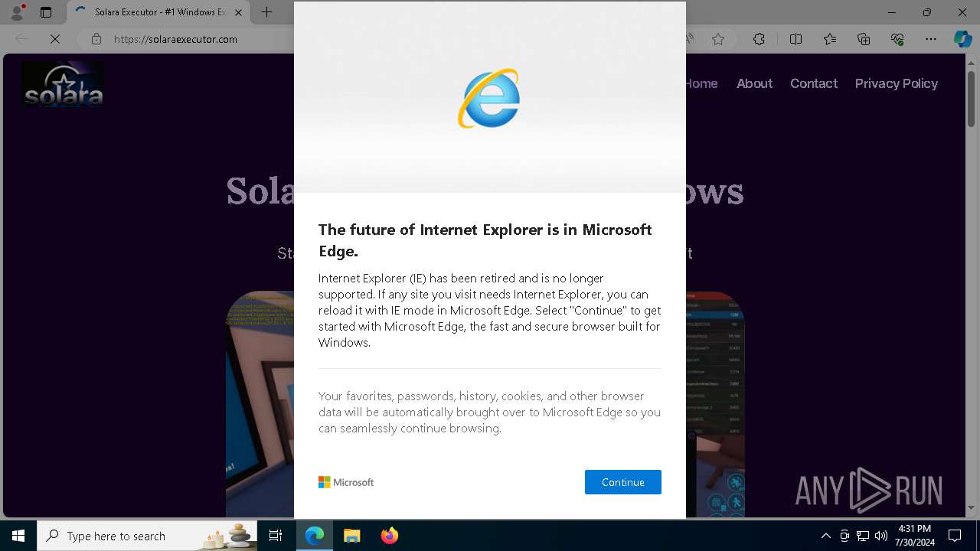Viewport: 980px width, 551px height.
Task: Show hidden system tray icons
Action: (825, 536)
